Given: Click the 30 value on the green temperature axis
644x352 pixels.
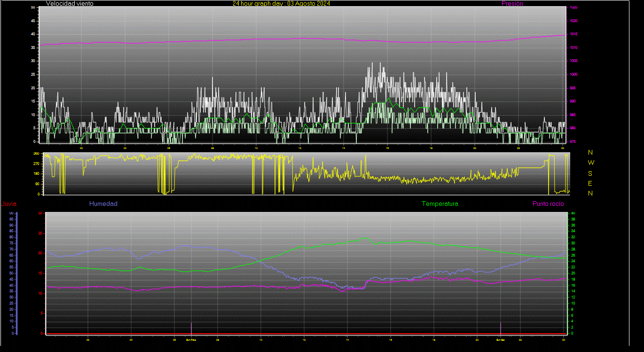Looking at the screenshot, I should [x=572, y=243].
